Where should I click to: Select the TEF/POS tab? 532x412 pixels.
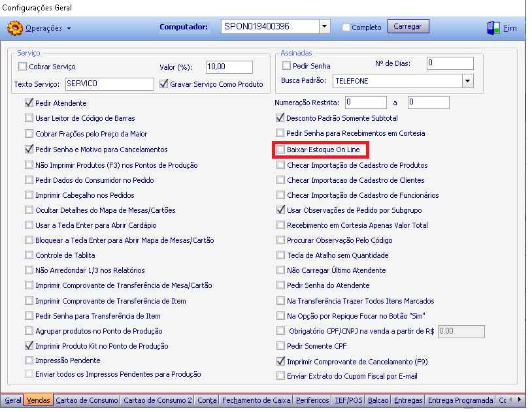click(349, 400)
